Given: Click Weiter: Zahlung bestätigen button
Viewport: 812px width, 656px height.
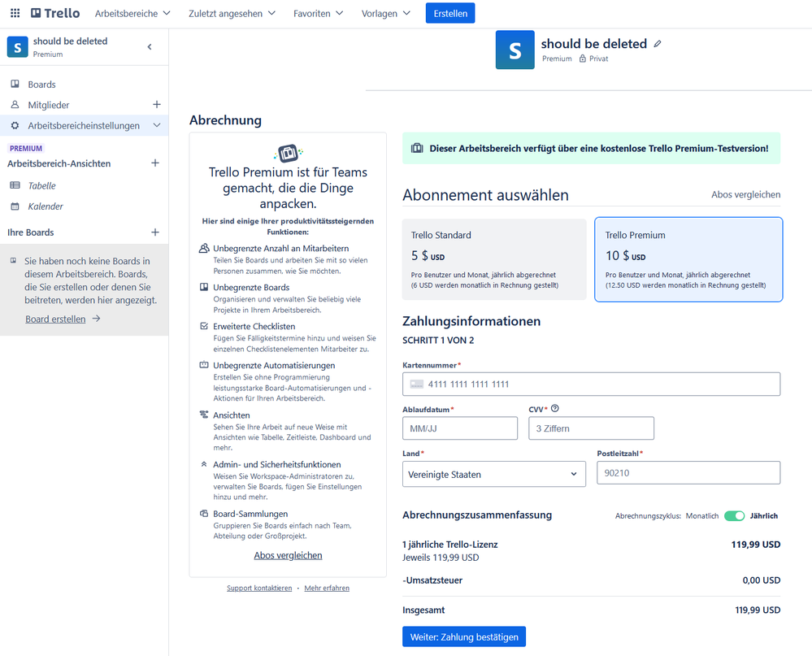Looking at the screenshot, I should pos(464,636).
